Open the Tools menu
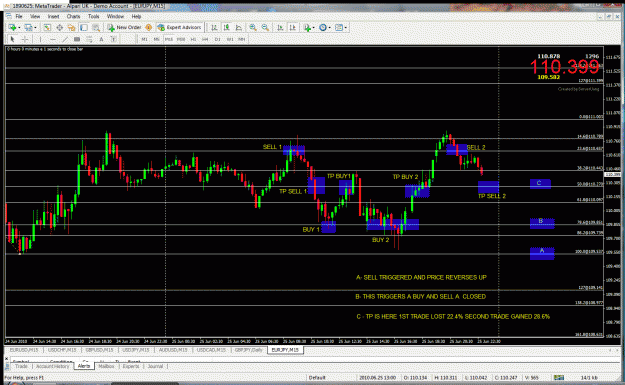625x385 pixels. [94, 16]
